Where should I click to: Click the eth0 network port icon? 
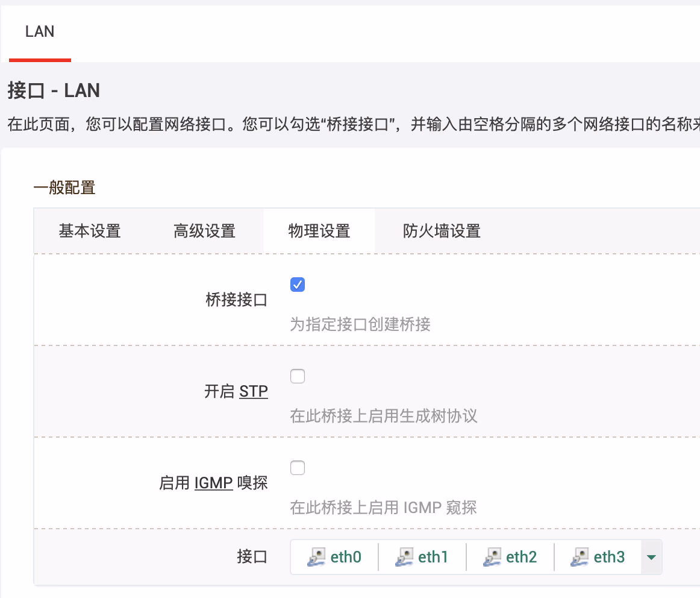[316, 557]
